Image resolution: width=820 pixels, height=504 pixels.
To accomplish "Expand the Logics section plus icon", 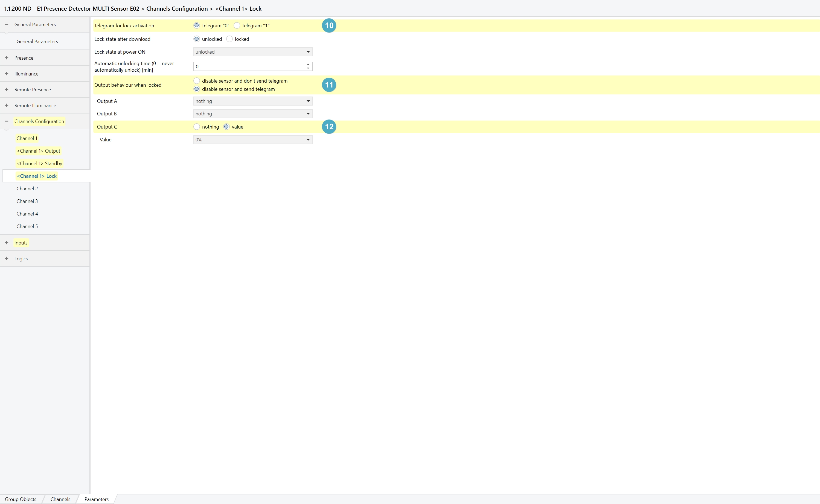I will (7, 259).
